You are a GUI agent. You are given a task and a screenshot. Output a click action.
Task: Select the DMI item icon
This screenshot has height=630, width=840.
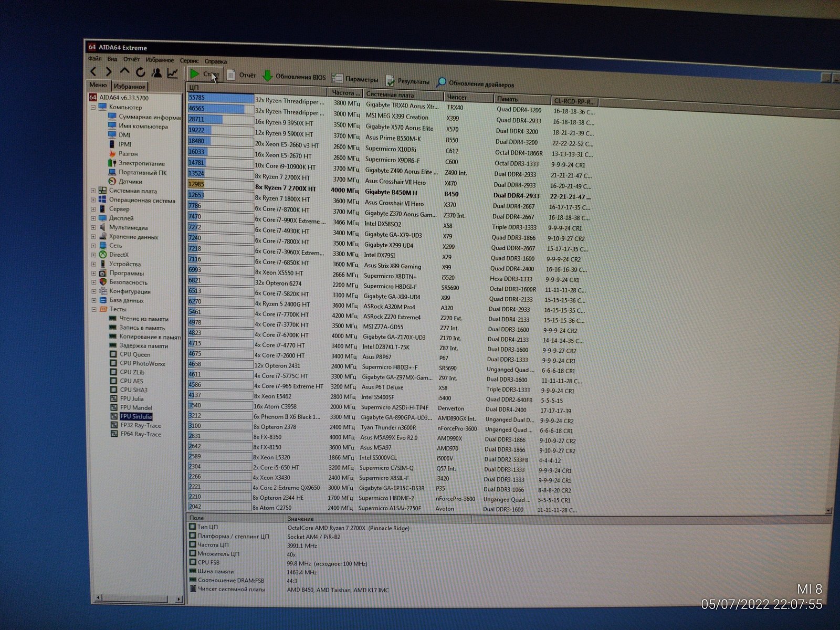coord(112,135)
